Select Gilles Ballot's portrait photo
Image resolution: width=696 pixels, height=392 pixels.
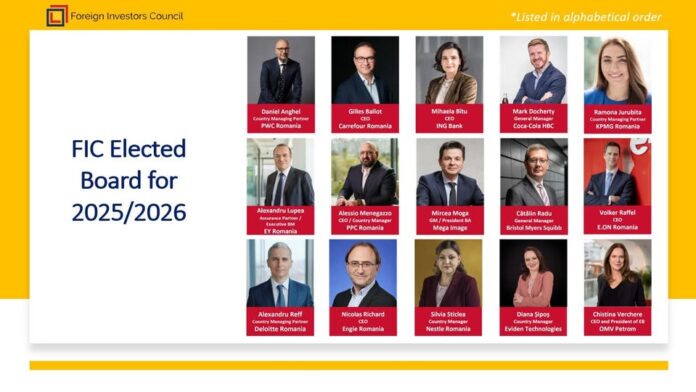(x=365, y=70)
